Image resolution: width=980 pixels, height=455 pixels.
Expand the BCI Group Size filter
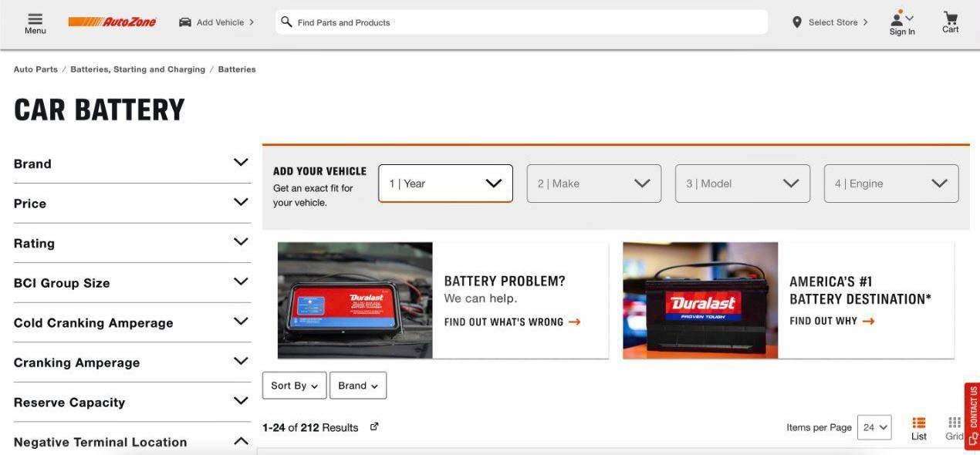132,283
